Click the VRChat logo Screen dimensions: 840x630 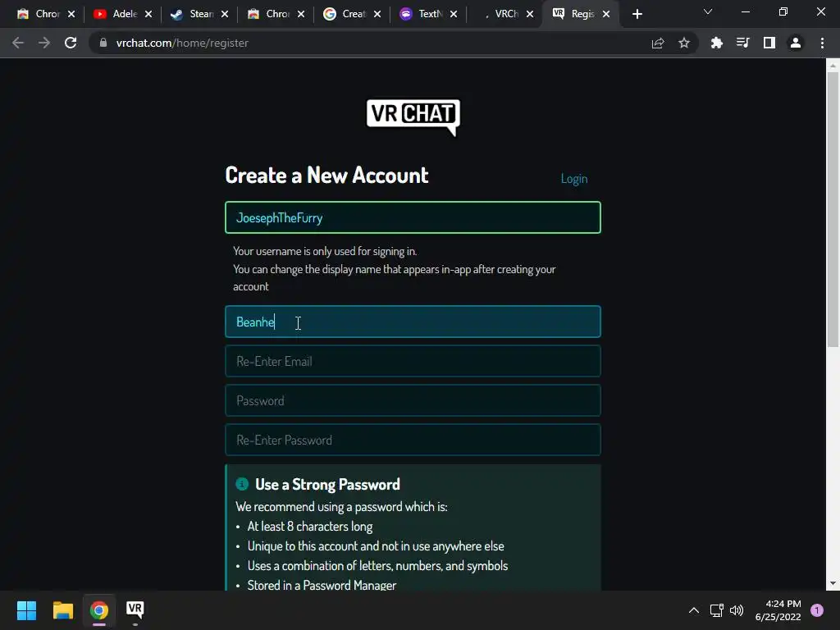click(x=413, y=117)
